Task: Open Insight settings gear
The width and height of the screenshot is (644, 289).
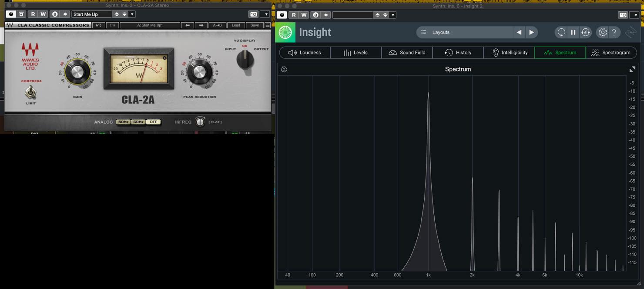Action: tap(603, 32)
